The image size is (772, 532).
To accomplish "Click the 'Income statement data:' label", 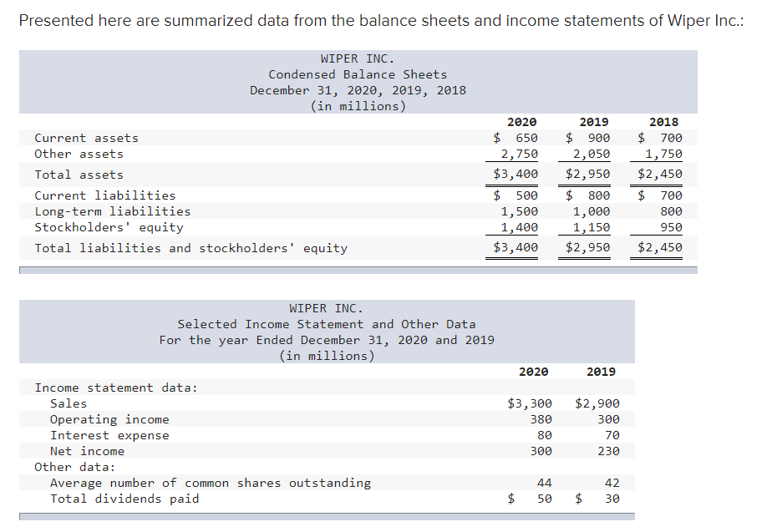I will tap(115, 388).
